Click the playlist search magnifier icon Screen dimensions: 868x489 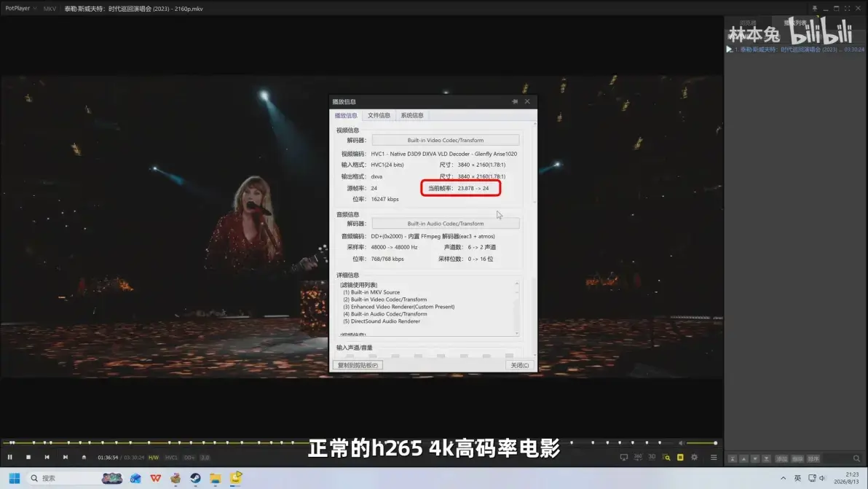pyautogui.click(x=857, y=458)
